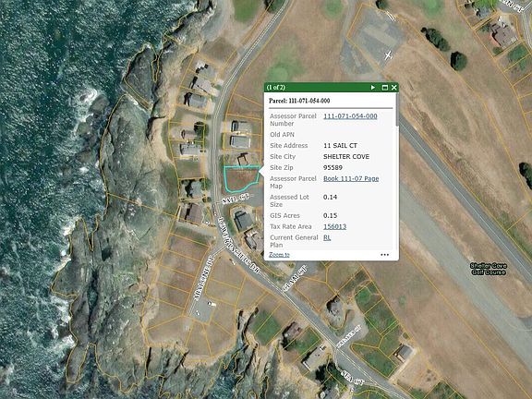Click the Abalone Ct street label
Image resolution: width=532 pixels, height=399 pixels.
tap(205, 278)
